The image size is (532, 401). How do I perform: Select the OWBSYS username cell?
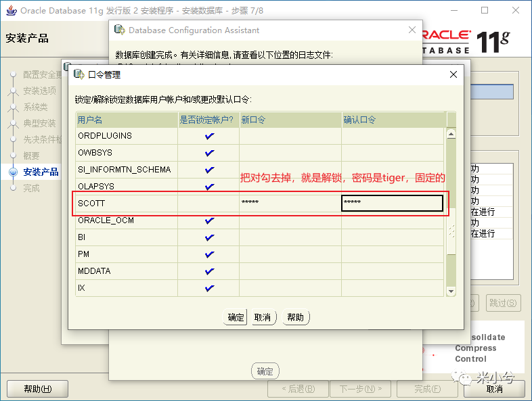pos(127,153)
